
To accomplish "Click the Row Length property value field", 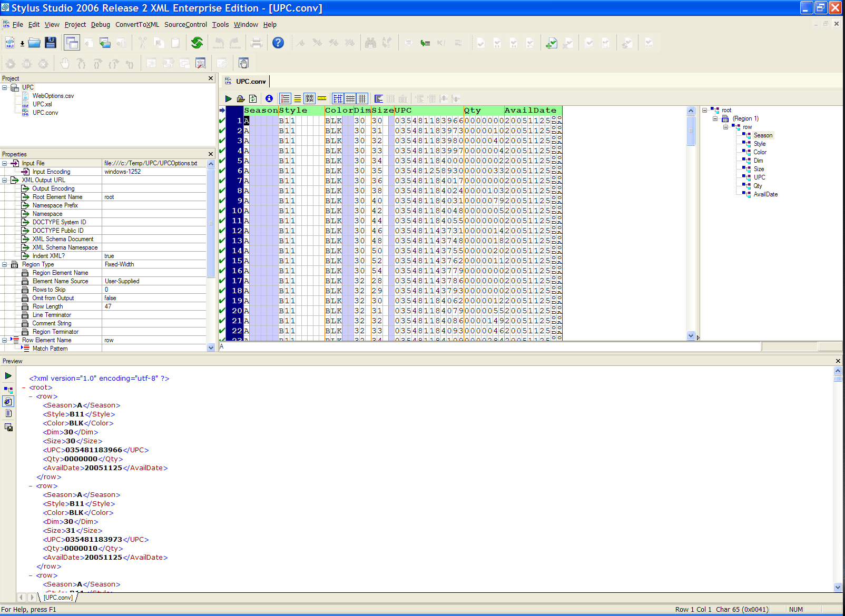I will [x=154, y=306].
